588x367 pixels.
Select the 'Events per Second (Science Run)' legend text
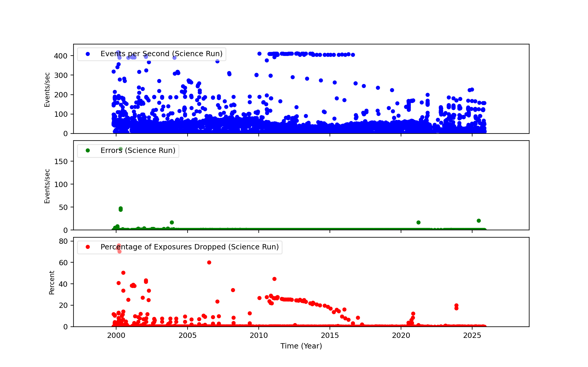click(161, 54)
